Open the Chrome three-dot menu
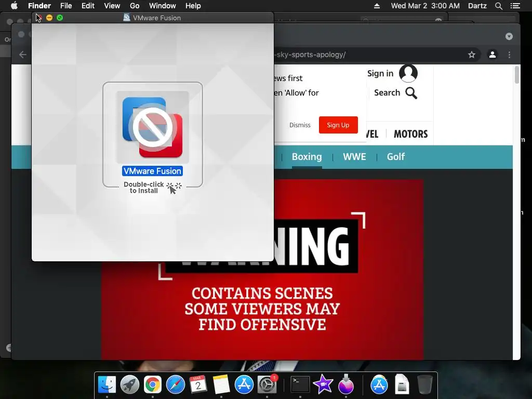Viewport: 532px width, 399px height. pyautogui.click(x=509, y=55)
